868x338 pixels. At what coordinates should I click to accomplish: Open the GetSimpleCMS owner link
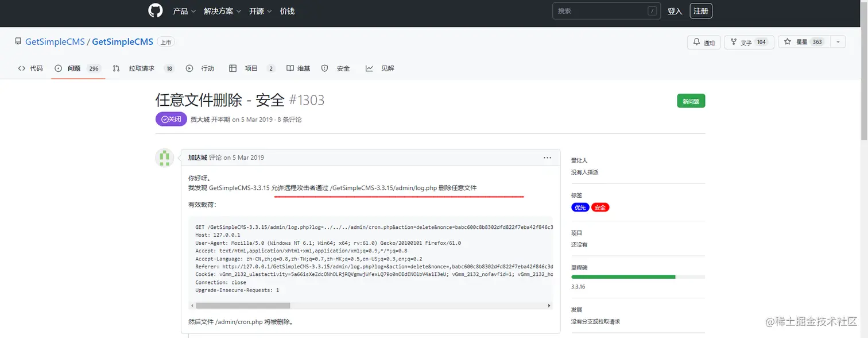(55, 42)
